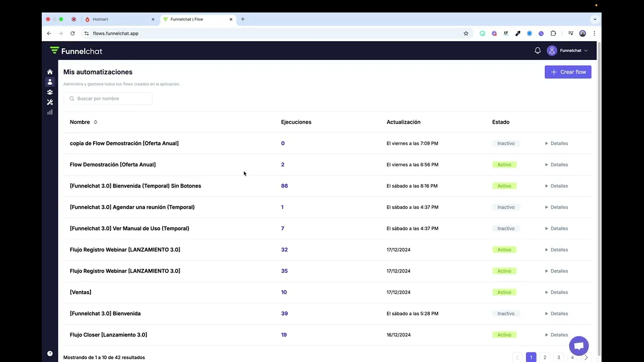Click the green circular extension icon
644x362 pixels.
coord(482,33)
